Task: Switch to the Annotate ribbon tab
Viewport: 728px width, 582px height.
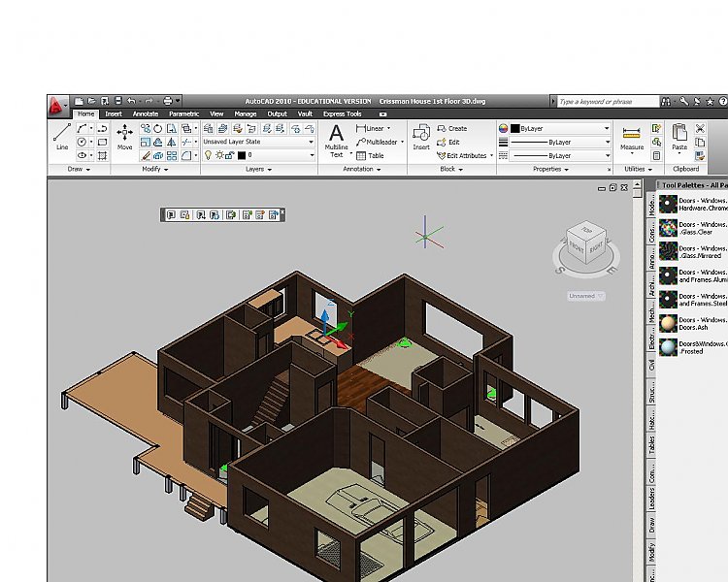Action: tap(146, 113)
